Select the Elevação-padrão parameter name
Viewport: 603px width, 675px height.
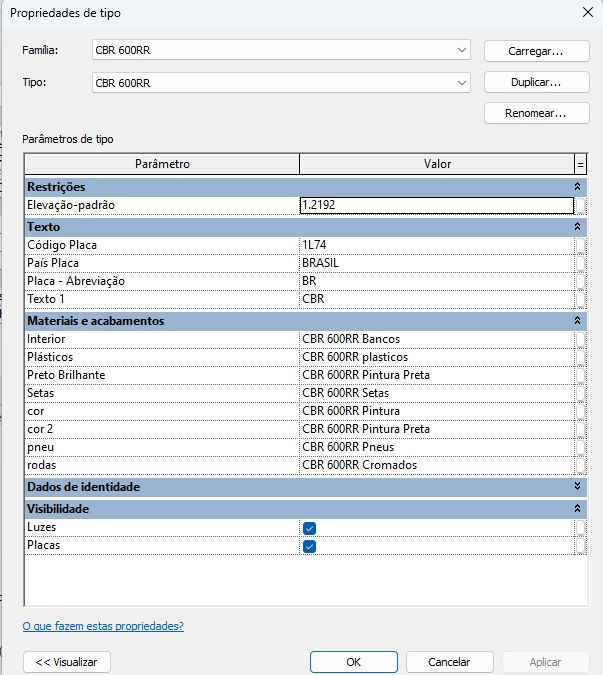click(162, 205)
